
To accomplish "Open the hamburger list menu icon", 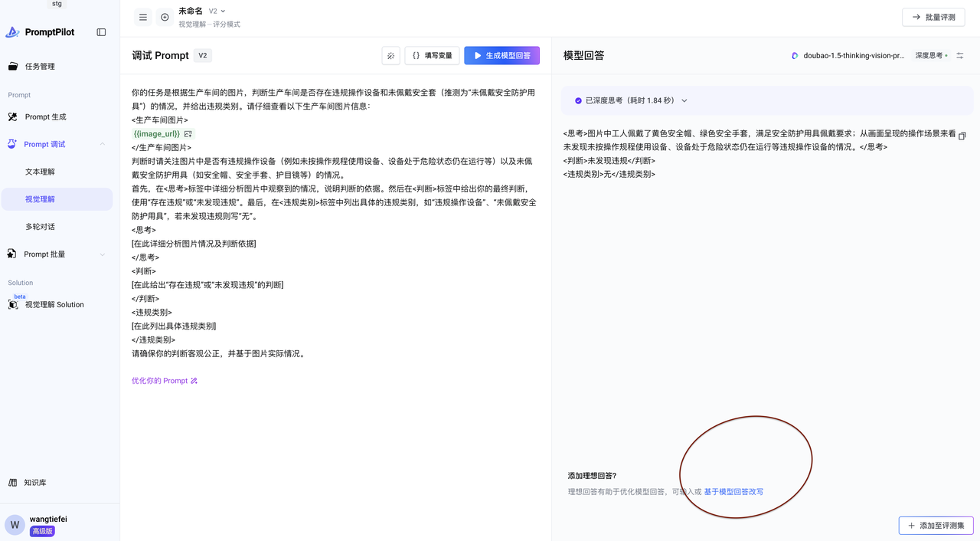I will 143,17.
